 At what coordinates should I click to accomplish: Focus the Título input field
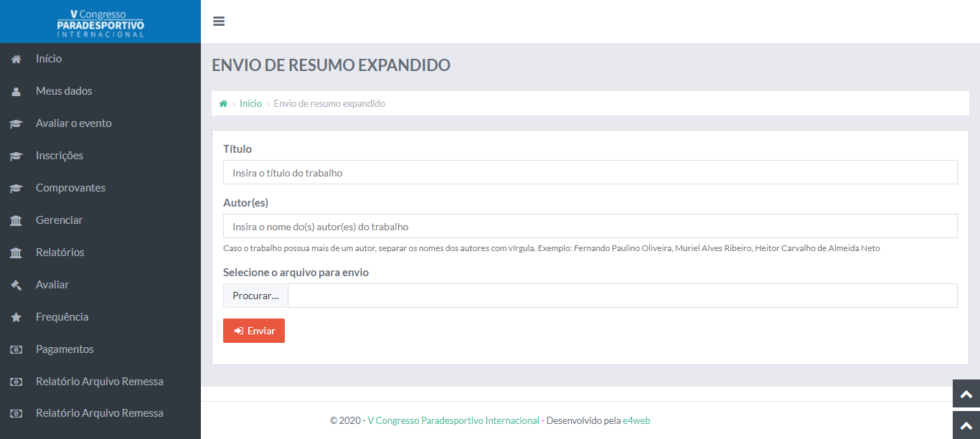tap(590, 172)
